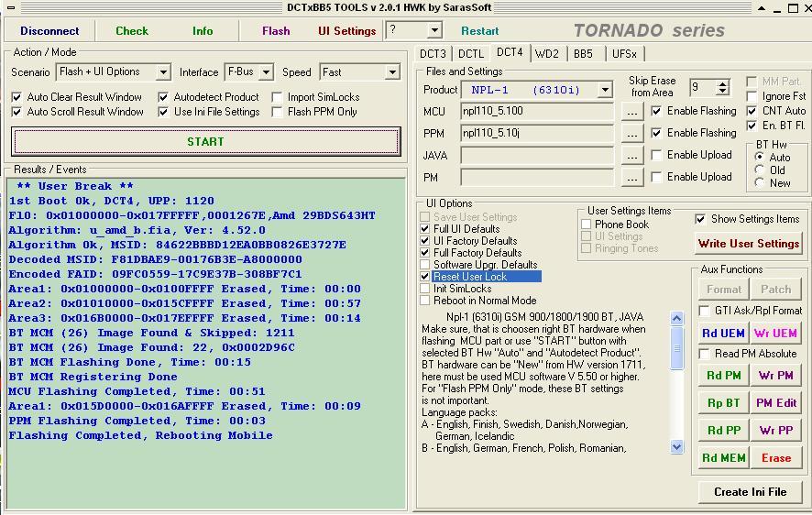Viewport: 812px width, 515px height.
Task: Increase Skip Erase from Area stepper value
Action: pos(723,83)
